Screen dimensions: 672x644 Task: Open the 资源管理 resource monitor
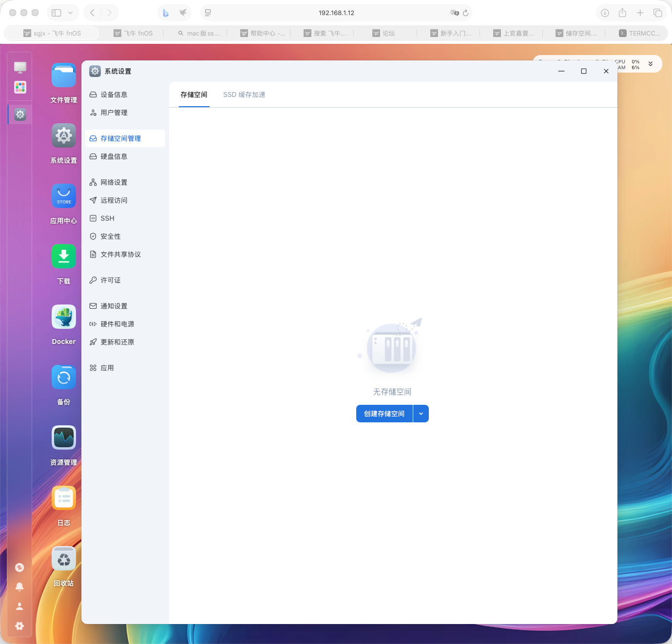coord(63,437)
